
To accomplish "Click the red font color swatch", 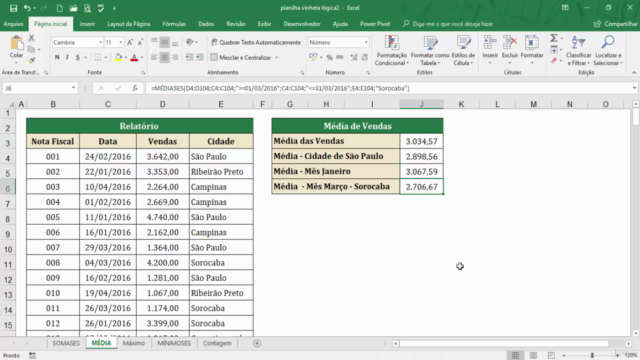I will click(134, 58).
